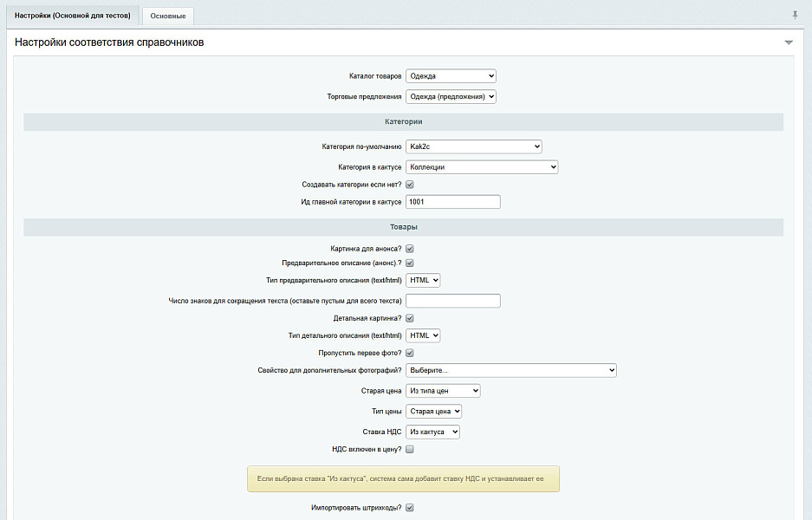The image size is (812, 520).
Task: Open the Тип предварительного описания dropdown
Action: click(x=423, y=280)
